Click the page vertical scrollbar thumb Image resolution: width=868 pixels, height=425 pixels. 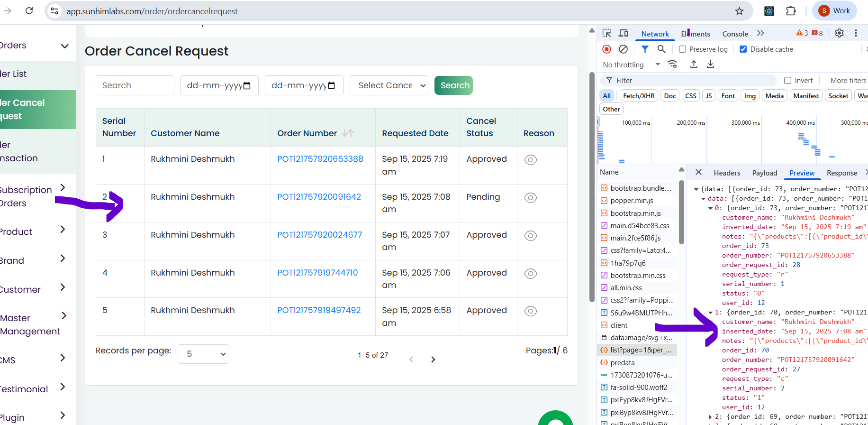pos(592,187)
